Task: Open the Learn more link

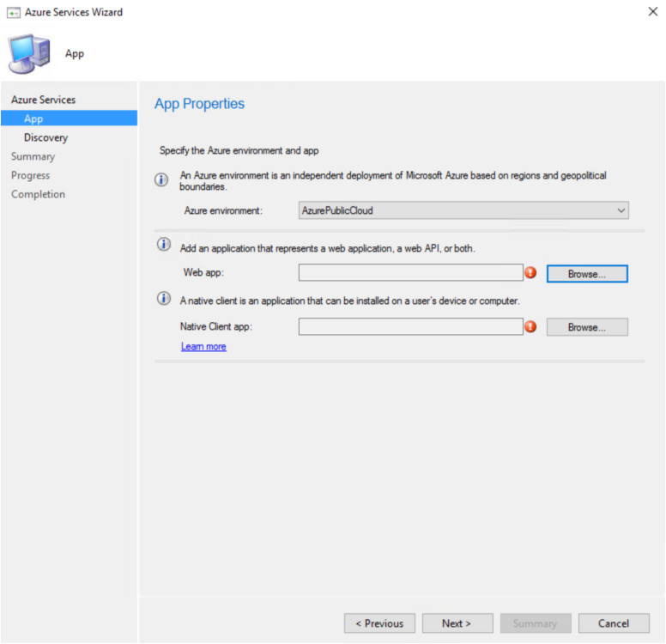Action: pyautogui.click(x=203, y=346)
